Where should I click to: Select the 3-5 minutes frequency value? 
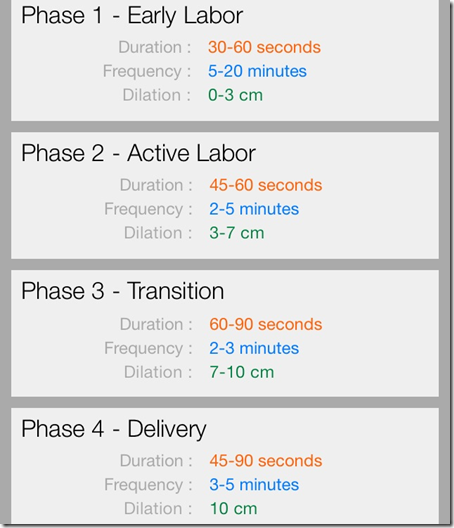point(254,485)
